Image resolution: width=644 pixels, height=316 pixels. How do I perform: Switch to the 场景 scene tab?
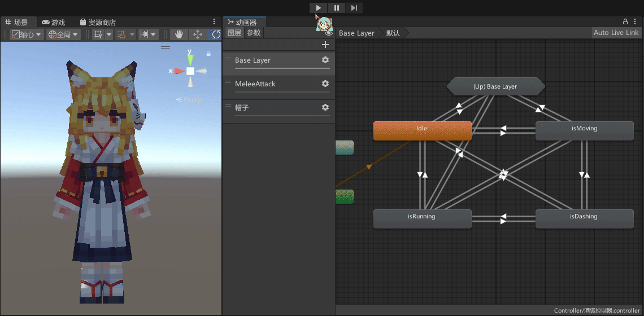click(17, 22)
